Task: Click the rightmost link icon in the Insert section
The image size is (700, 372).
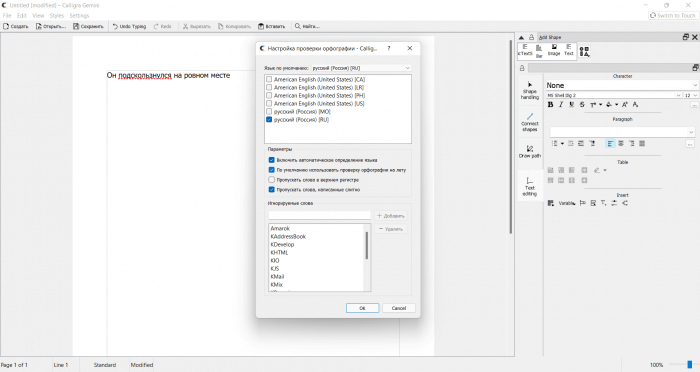Action: 625,203
